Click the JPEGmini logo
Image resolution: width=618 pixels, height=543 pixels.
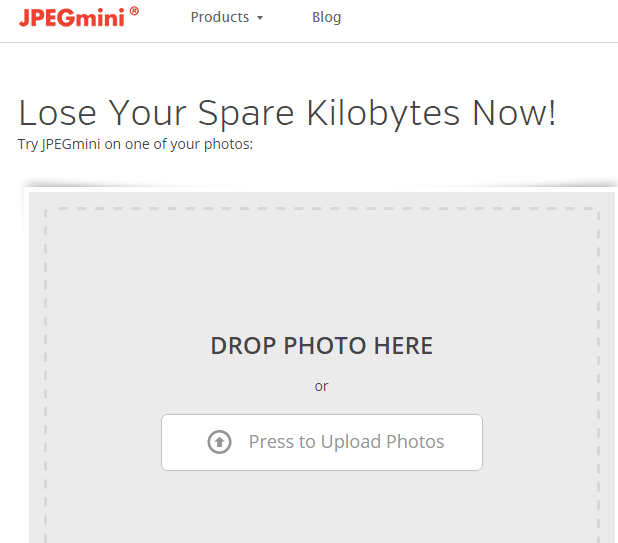coord(78,17)
